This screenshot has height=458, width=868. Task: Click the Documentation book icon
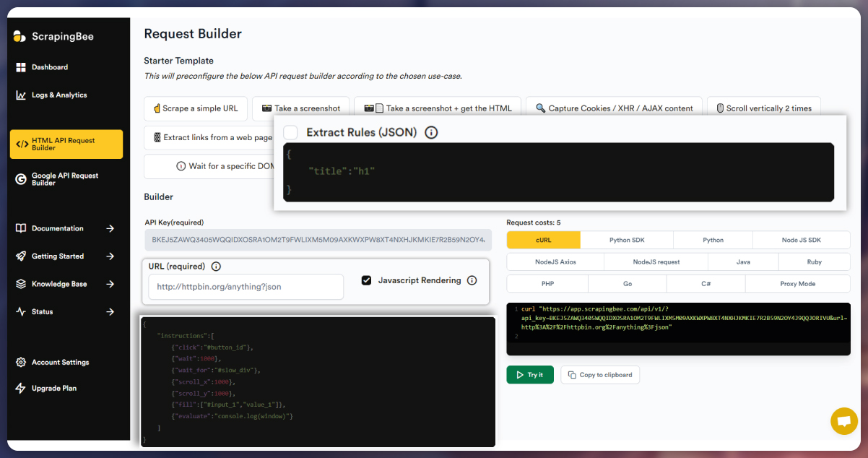(21, 228)
